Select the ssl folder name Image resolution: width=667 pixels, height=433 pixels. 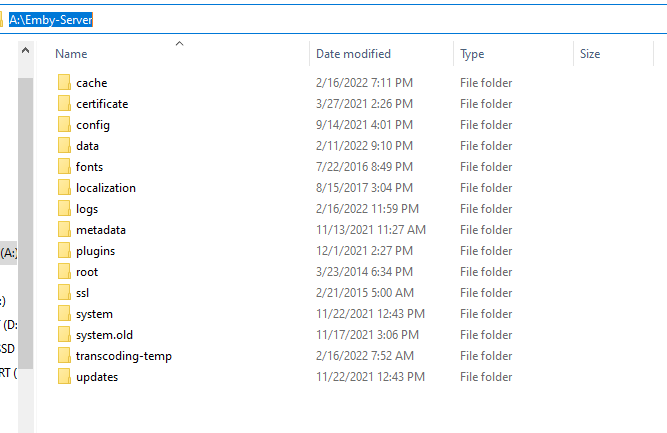(83, 293)
